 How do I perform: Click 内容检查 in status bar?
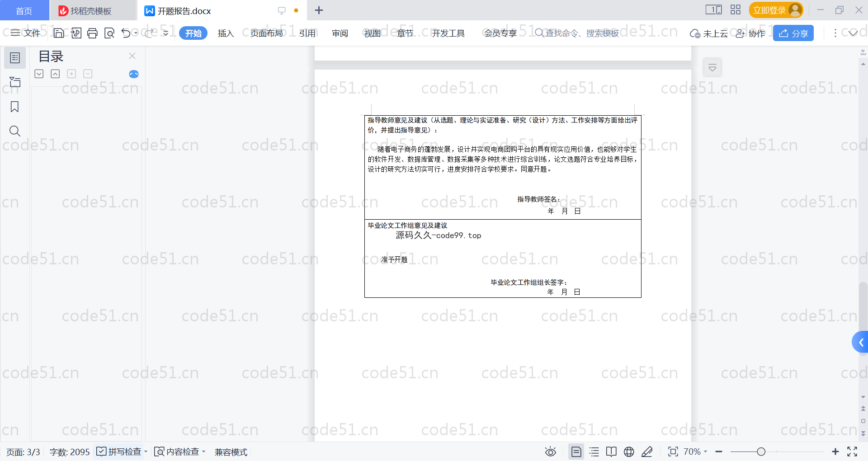(x=177, y=452)
